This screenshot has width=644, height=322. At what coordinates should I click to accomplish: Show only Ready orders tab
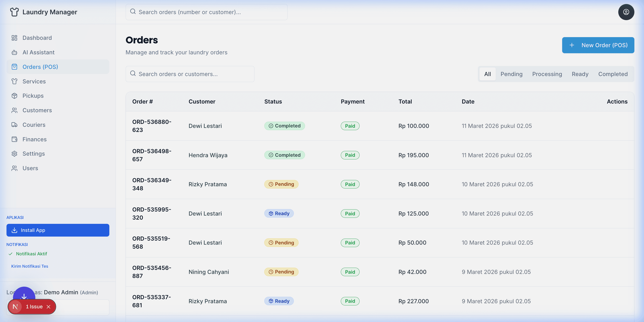tap(580, 74)
